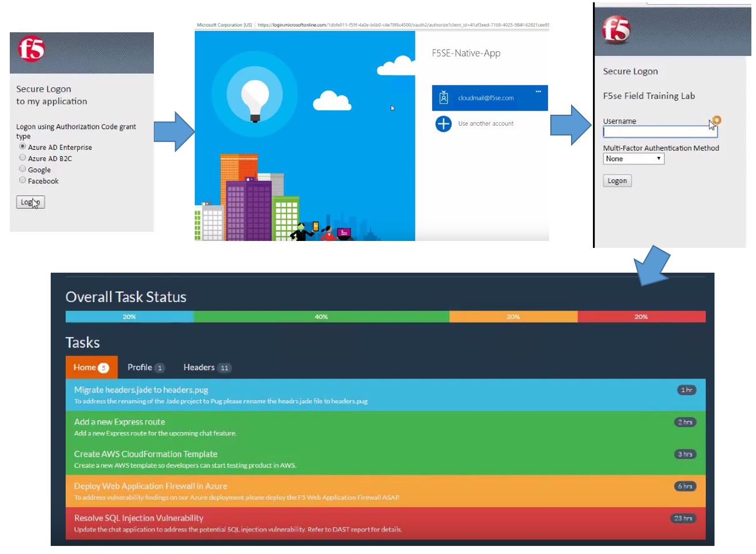
Task: Click the F5SE-Native-App title text
Action: coord(466,53)
